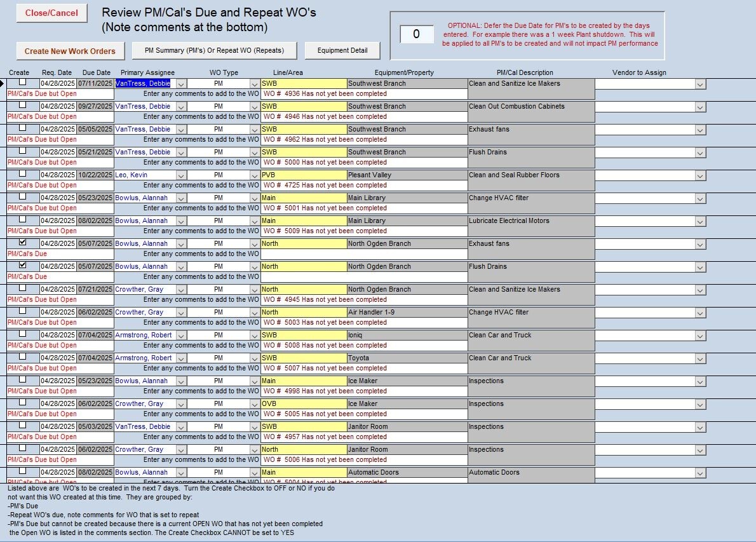Open the Equipment Detail view
The height and width of the screenshot is (542, 756).
(x=342, y=50)
